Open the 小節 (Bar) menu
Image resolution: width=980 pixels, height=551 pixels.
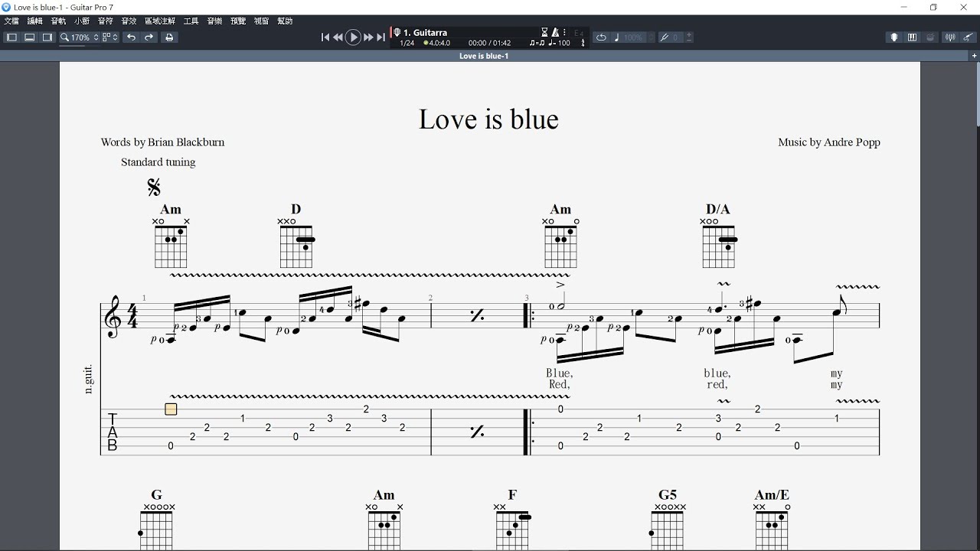pyautogui.click(x=82, y=21)
